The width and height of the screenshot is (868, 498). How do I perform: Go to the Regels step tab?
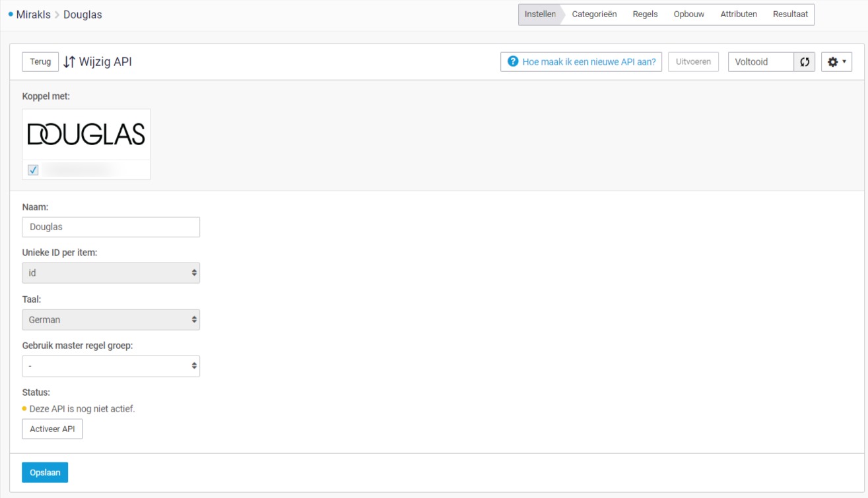645,15
